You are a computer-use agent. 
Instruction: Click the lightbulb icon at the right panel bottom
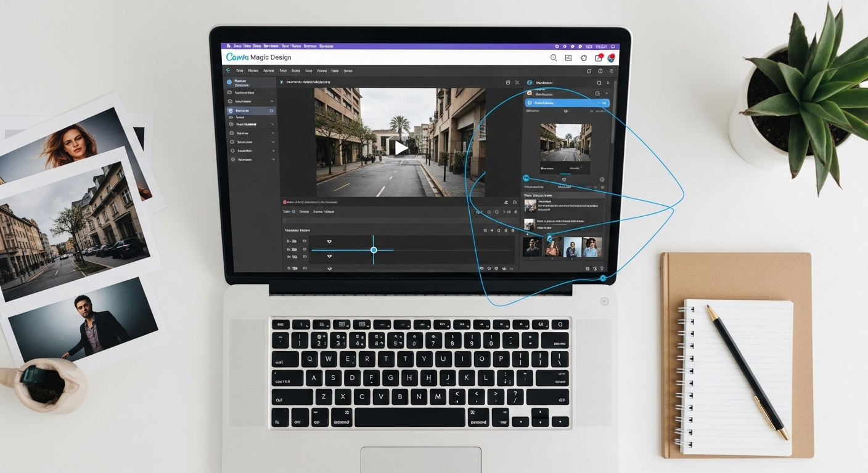601,268
